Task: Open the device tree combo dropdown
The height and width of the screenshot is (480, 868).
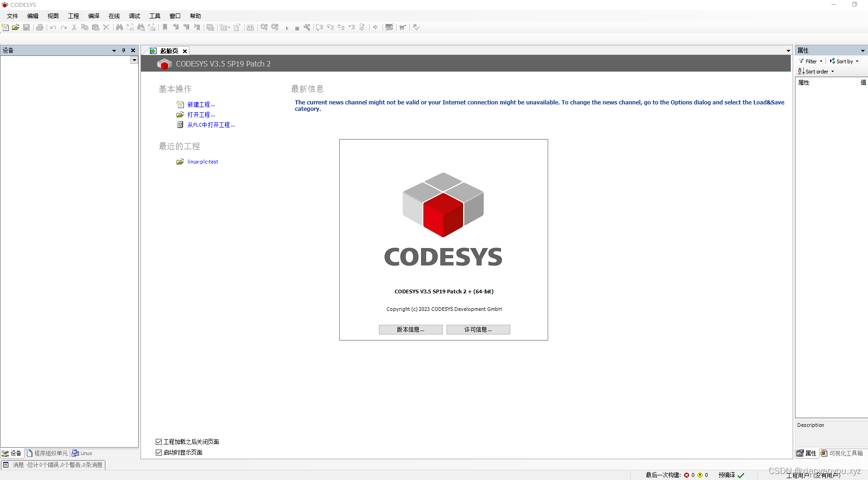Action: tap(134, 60)
